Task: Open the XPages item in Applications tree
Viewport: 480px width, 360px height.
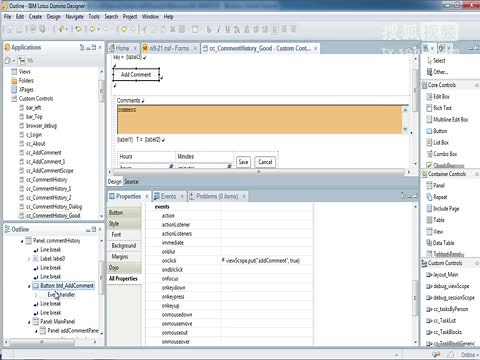Action: point(26,90)
